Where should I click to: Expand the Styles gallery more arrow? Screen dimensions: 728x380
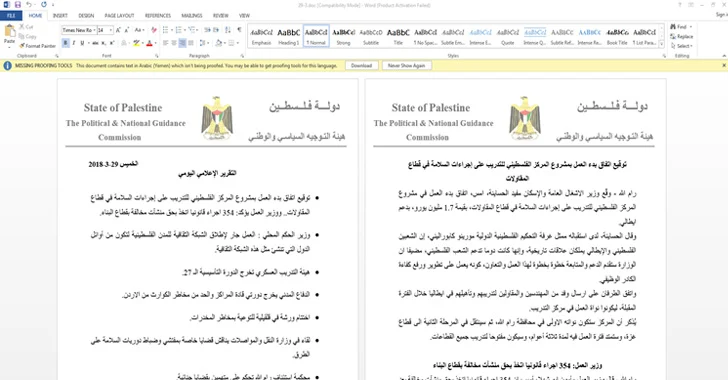661,44
